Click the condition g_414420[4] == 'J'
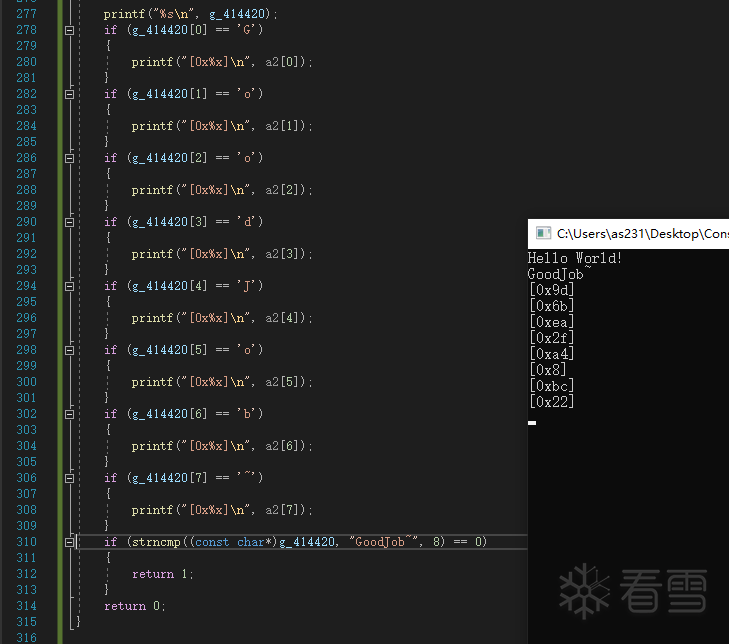This screenshot has width=729, height=644. point(195,286)
